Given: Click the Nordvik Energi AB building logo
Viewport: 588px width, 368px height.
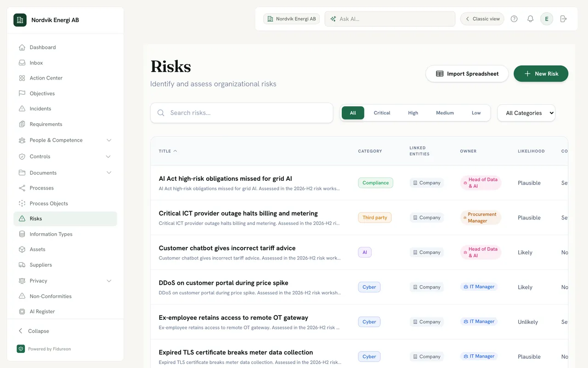Looking at the screenshot, I should 20,20.
